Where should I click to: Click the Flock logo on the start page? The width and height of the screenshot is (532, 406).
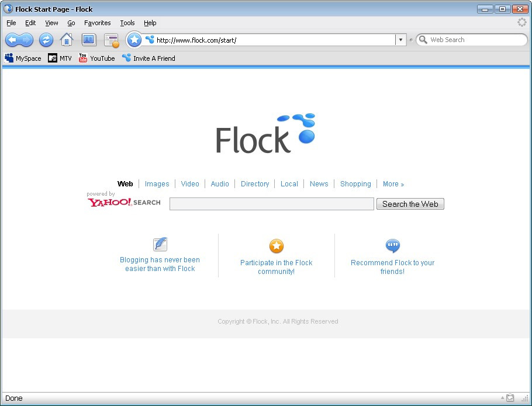(265, 133)
